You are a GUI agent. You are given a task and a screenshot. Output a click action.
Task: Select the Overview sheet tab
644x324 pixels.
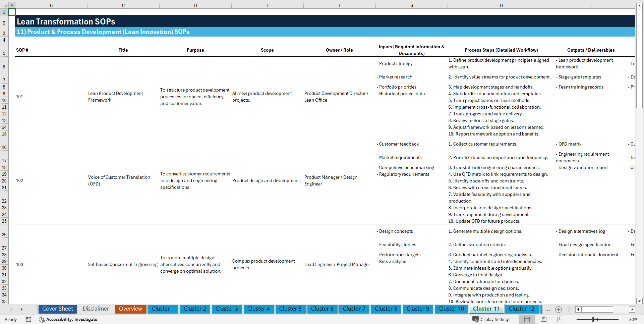point(130,309)
